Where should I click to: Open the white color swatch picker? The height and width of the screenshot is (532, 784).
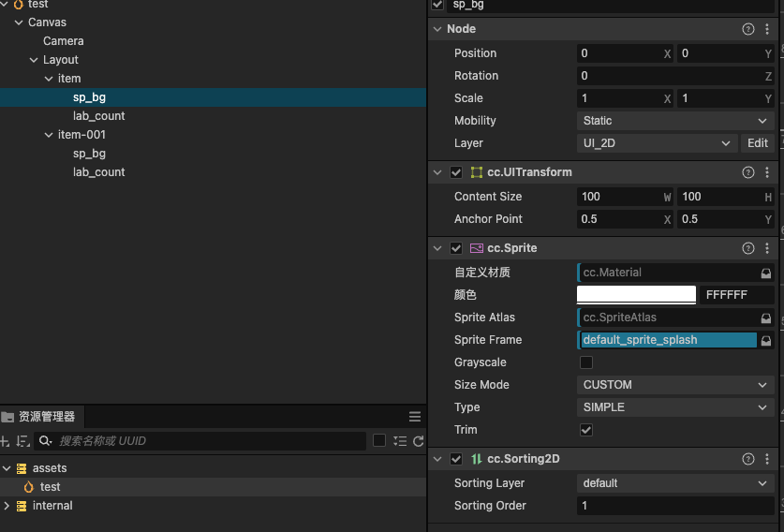tap(636, 295)
